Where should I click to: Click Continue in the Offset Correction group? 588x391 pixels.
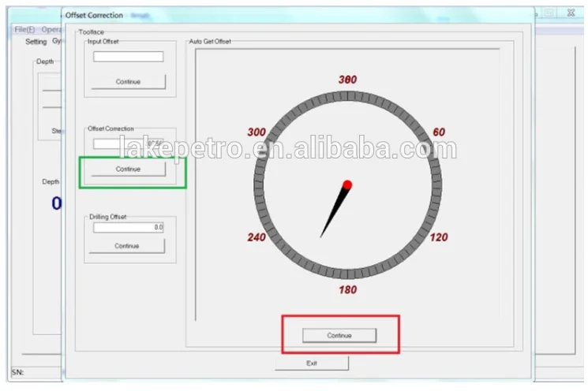click(x=128, y=169)
